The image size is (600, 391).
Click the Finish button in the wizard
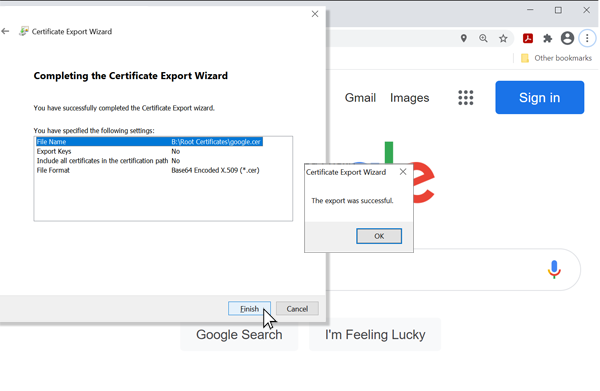pyautogui.click(x=249, y=309)
